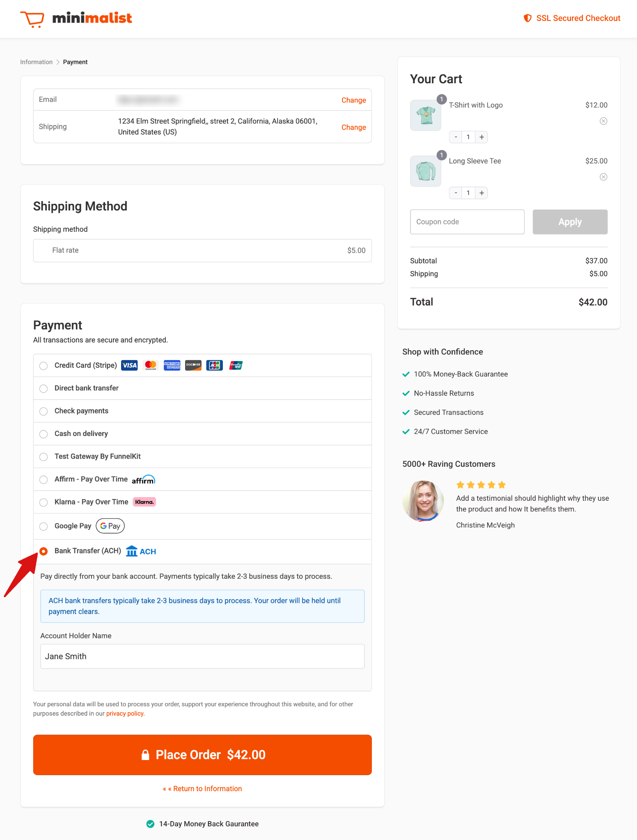Open the Information breadcrumb step
The width and height of the screenshot is (637, 840).
point(36,62)
